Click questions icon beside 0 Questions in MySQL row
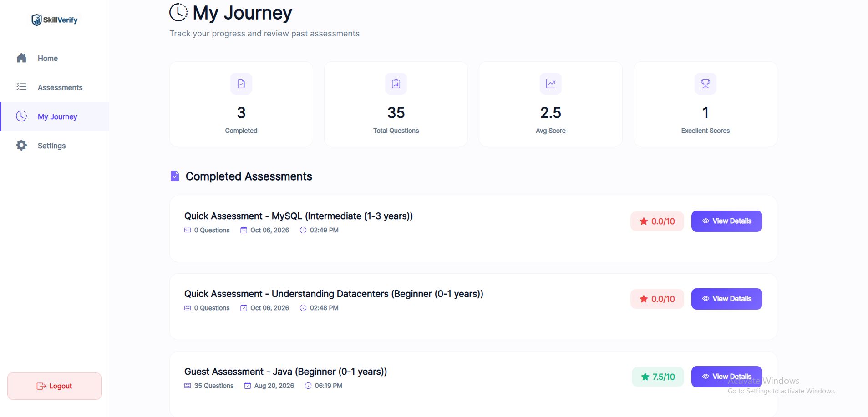The width and height of the screenshot is (868, 417). point(188,230)
